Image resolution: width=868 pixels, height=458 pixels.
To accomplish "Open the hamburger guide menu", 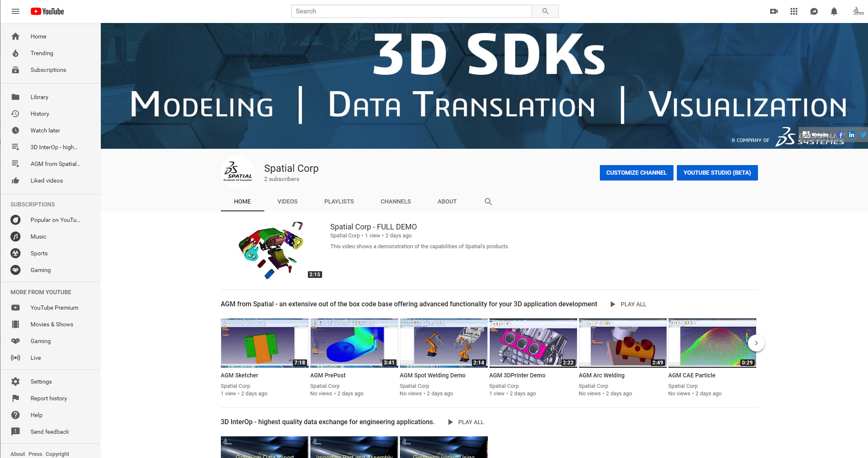I will [15, 11].
